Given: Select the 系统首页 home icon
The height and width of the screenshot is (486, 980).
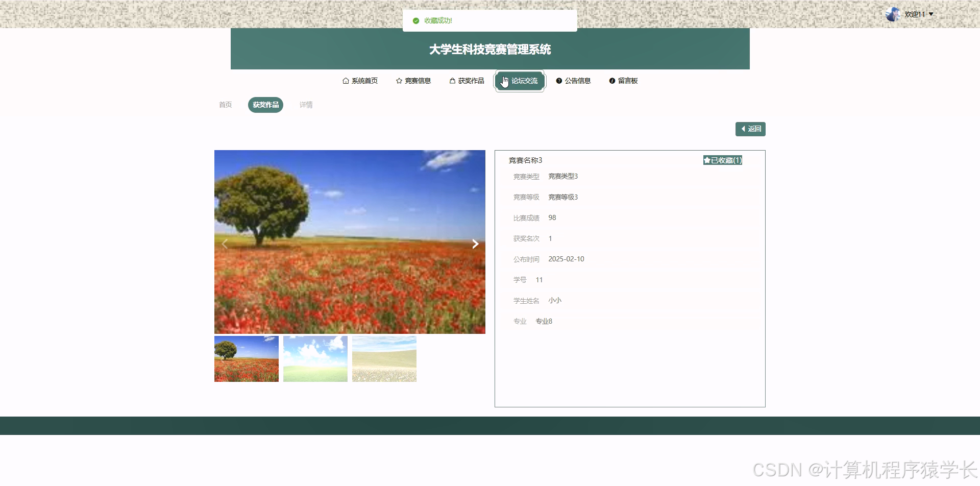Looking at the screenshot, I should tap(345, 81).
